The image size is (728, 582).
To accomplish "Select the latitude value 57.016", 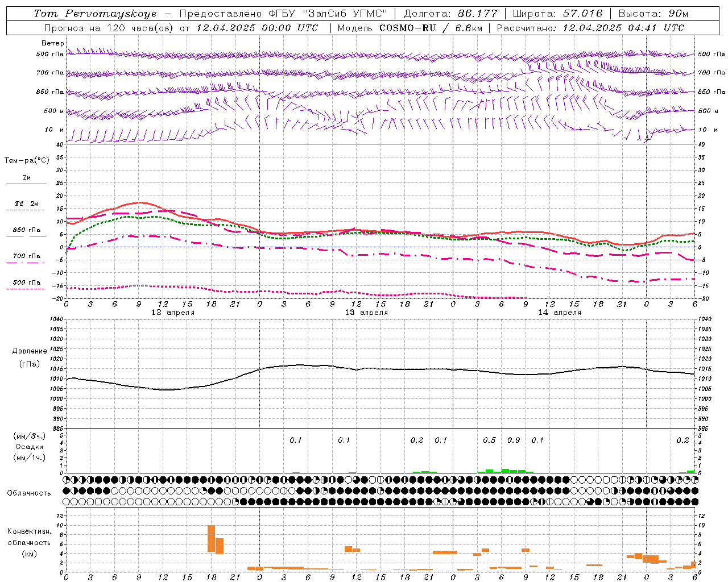I will [582, 14].
